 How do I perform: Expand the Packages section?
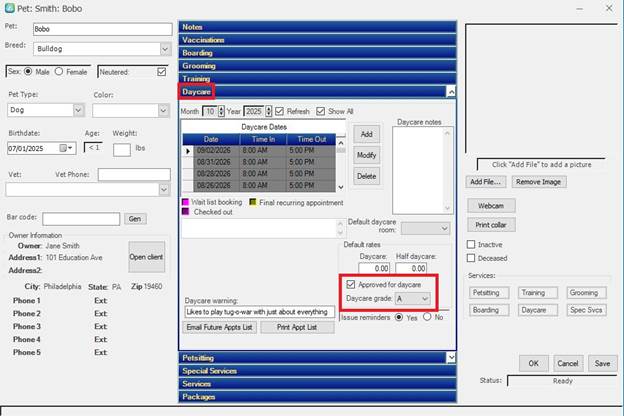[317, 396]
